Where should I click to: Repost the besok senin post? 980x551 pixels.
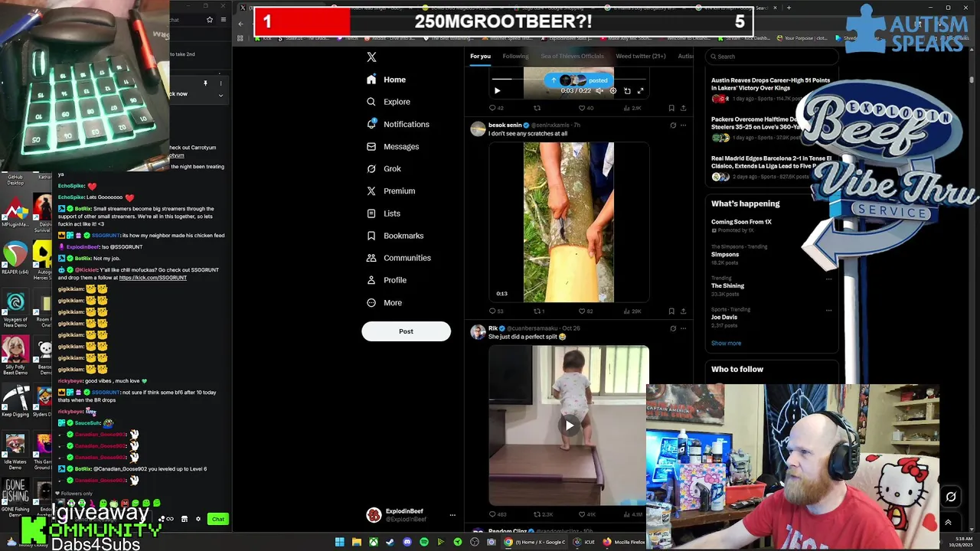click(539, 311)
